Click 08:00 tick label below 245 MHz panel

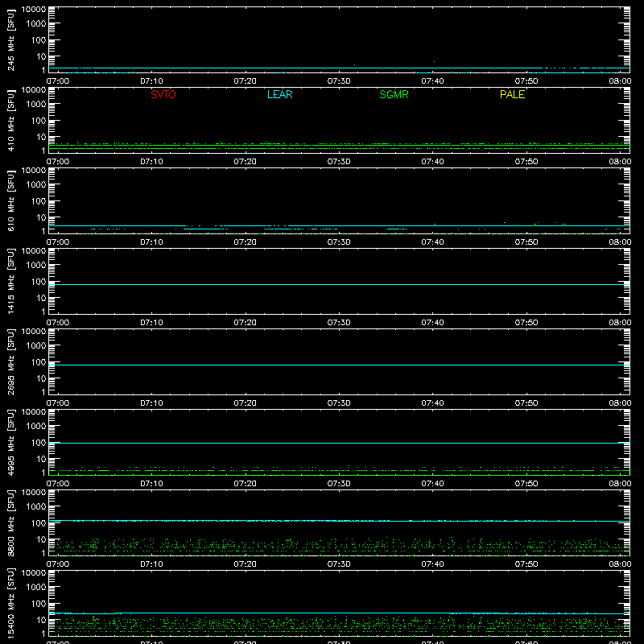click(x=620, y=81)
